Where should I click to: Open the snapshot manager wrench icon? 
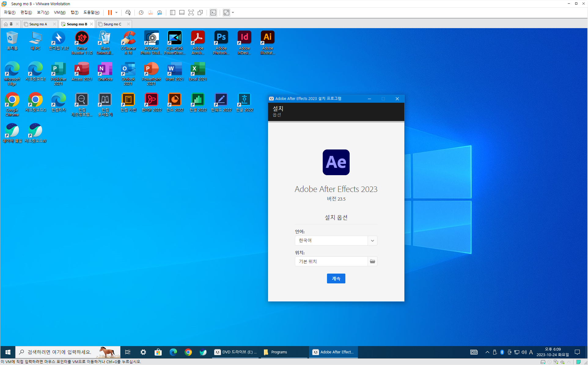tap(160, 13)
